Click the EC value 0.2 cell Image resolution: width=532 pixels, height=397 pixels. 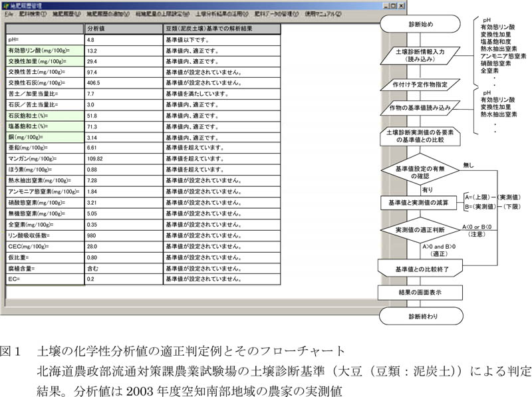click(x=122, y=279)
